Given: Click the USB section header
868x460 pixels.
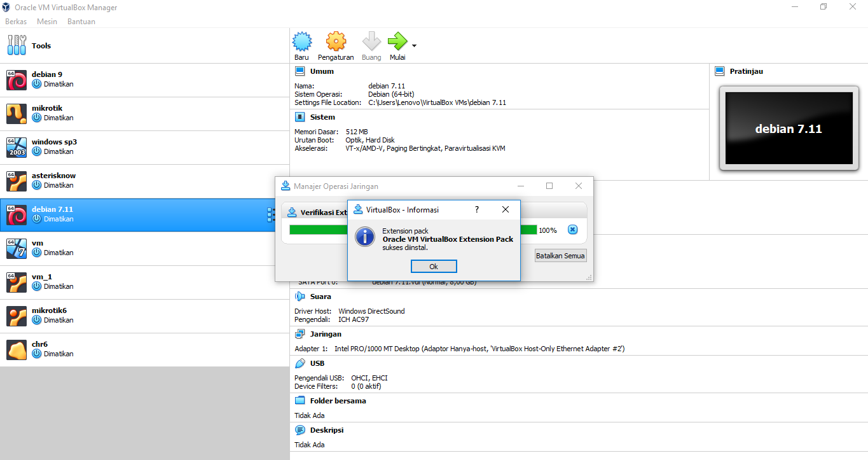Looking at the screenshot, I should [x=317, y=363].
